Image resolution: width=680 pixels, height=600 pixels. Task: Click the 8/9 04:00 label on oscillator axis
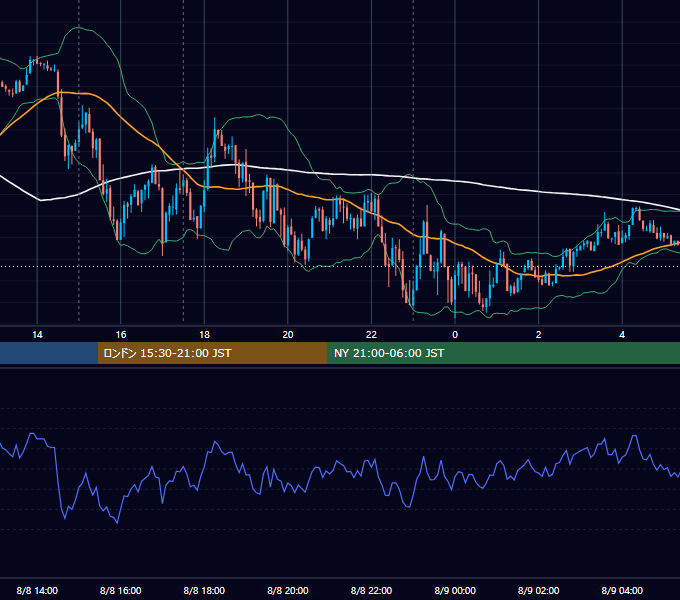coord(622,590)
